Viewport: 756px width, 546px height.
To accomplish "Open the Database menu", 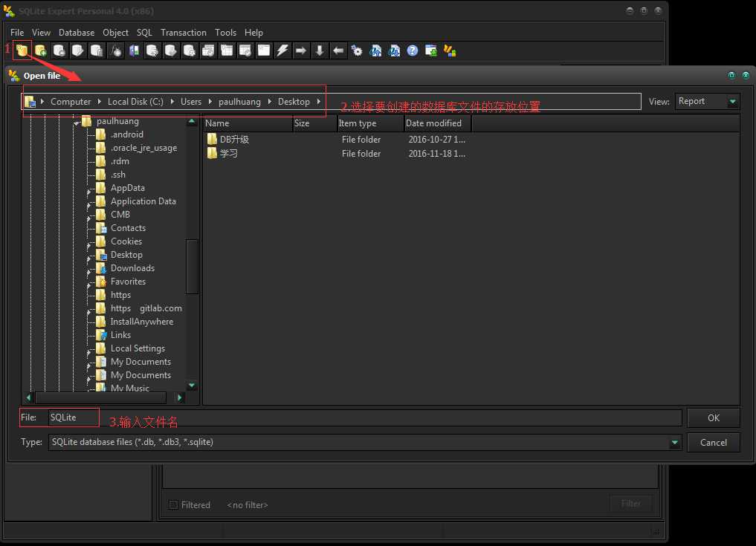I will [77, 32].
